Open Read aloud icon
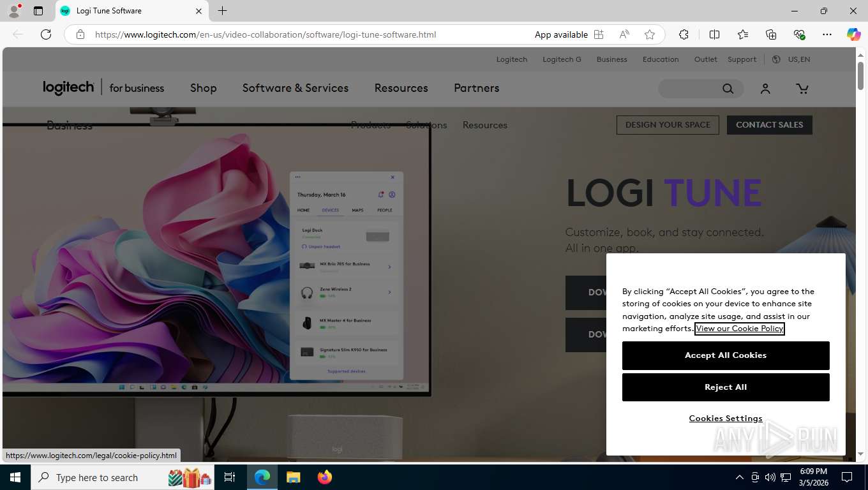 624,34
